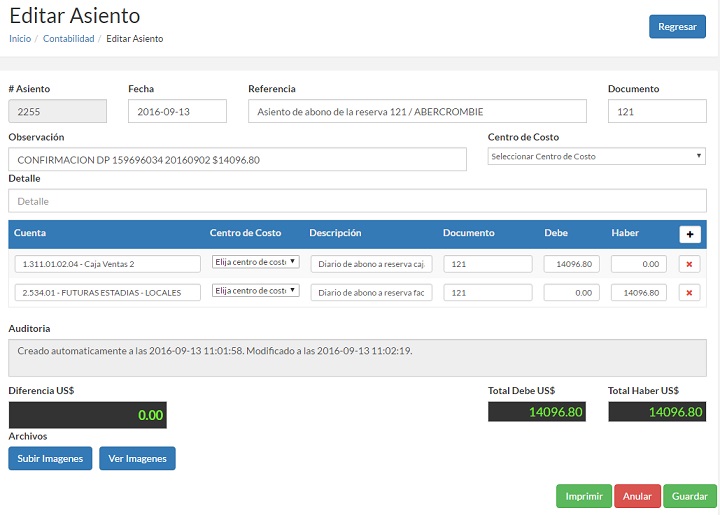720x515 pixels.
Task: Click the Subir Imagenes button
Action: 50,458
